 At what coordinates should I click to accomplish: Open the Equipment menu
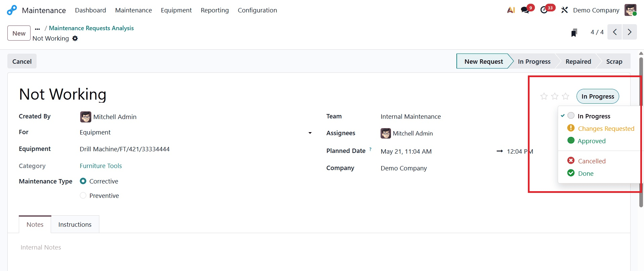click(x=176, y=10)
